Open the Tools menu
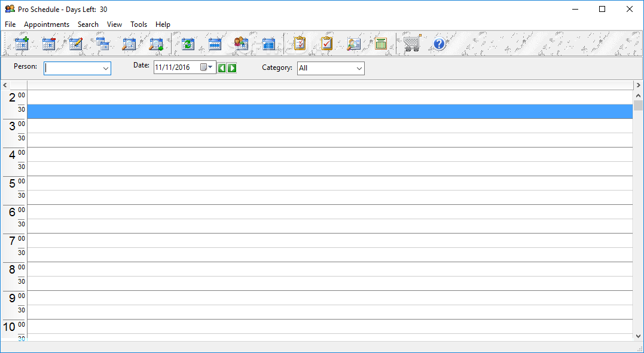644x353 pixels. 138,24
